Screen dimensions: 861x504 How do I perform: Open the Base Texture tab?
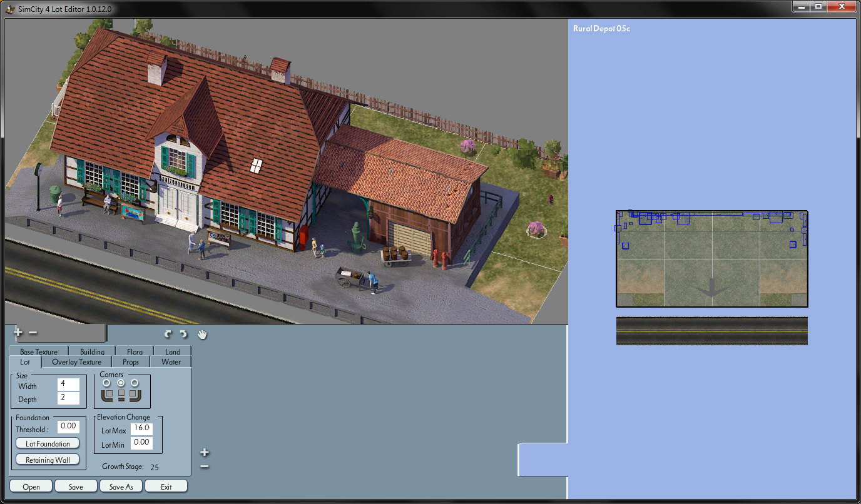click(x=39, y=351)
